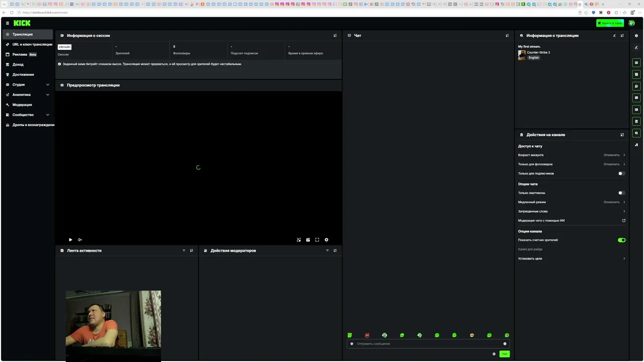Click the red angry emote above the chat input
The height and width of the screenshot is (362, 644).
pyautogui.click(x=367, y=335)
